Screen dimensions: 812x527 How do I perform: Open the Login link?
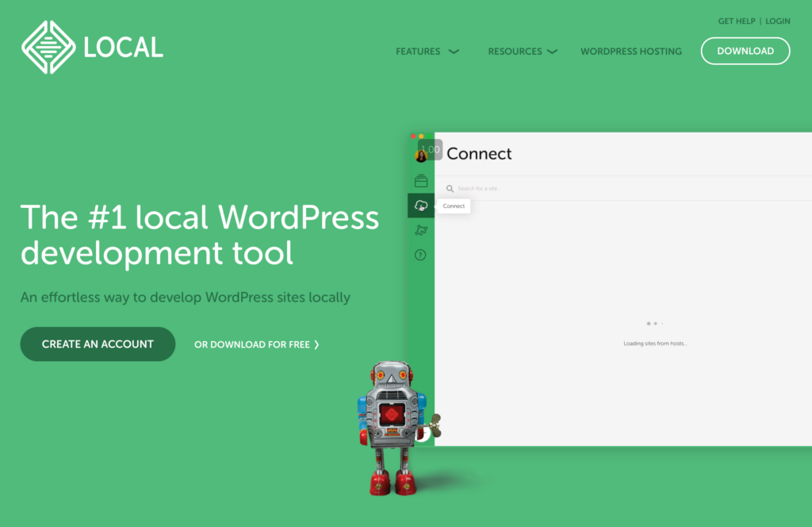click(777, 21)
